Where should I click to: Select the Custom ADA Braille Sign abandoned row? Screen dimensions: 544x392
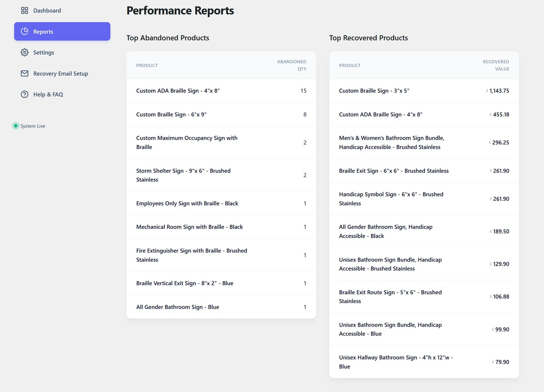178,91
